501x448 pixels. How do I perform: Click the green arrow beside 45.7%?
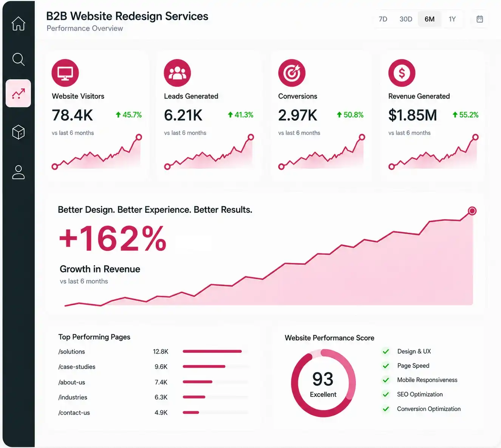118,114
